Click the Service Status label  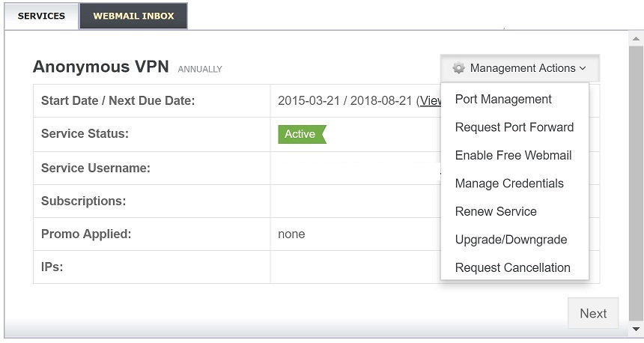[x=85, y=133]
